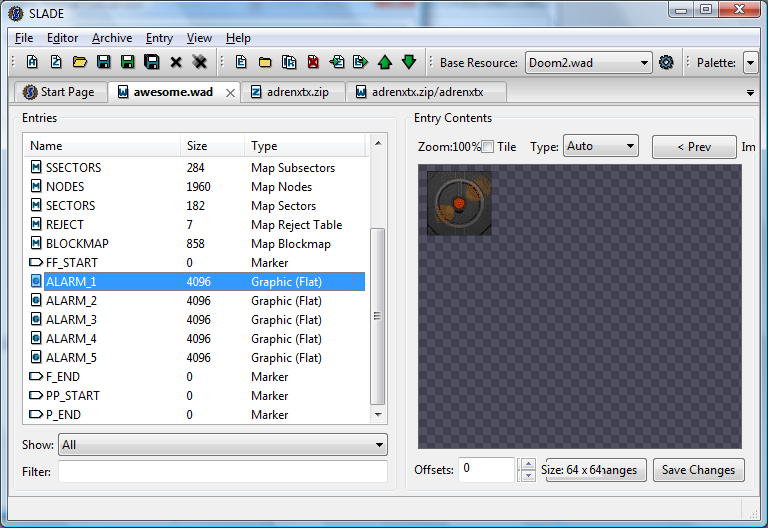Open the Type Auto dropdown
Image resolution: width=768 pixels, height=528 pixels.
pyautogui.click(x=600, y=146)
